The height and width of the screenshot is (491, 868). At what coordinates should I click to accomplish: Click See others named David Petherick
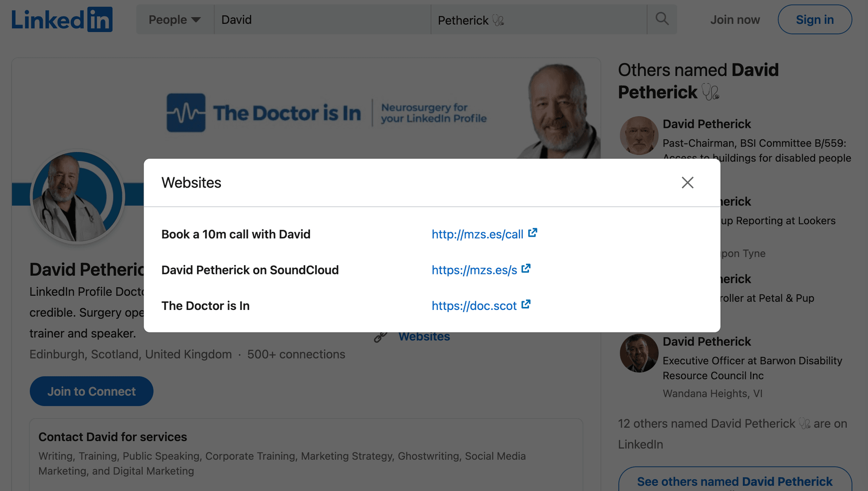(735, 481)
